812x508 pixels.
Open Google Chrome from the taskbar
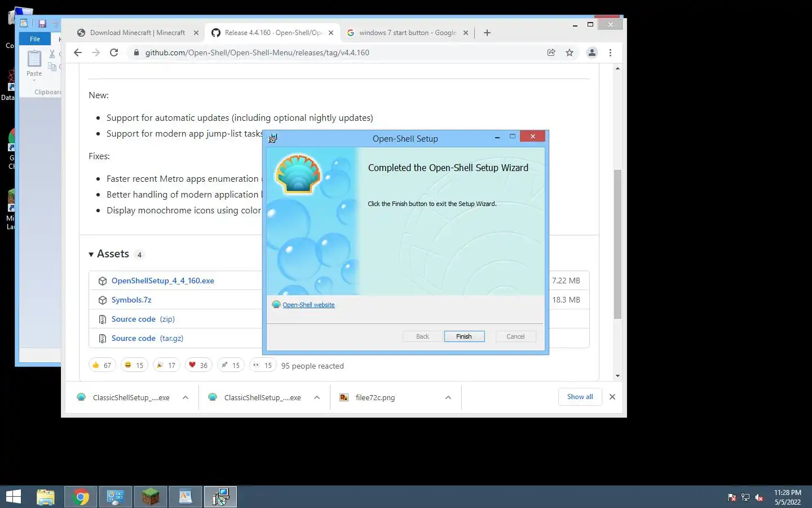[81, 497]
